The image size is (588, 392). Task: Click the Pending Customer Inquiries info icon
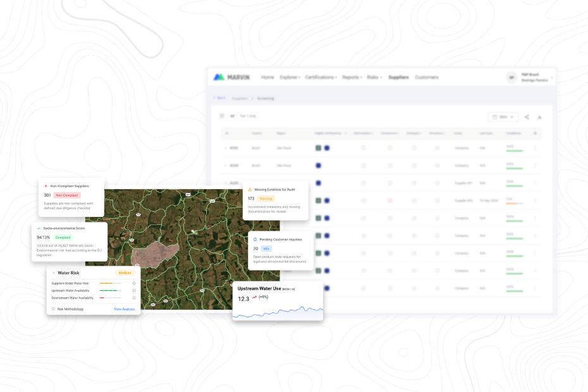(255, 240)
